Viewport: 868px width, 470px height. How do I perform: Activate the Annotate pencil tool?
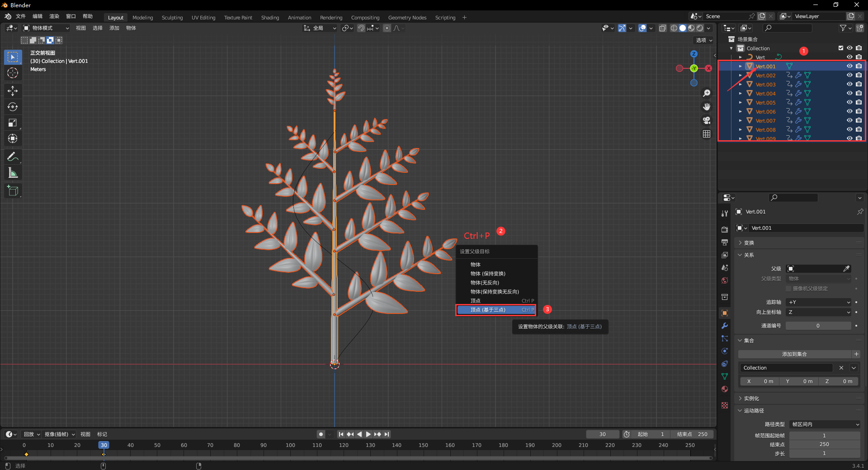point(13,157)
